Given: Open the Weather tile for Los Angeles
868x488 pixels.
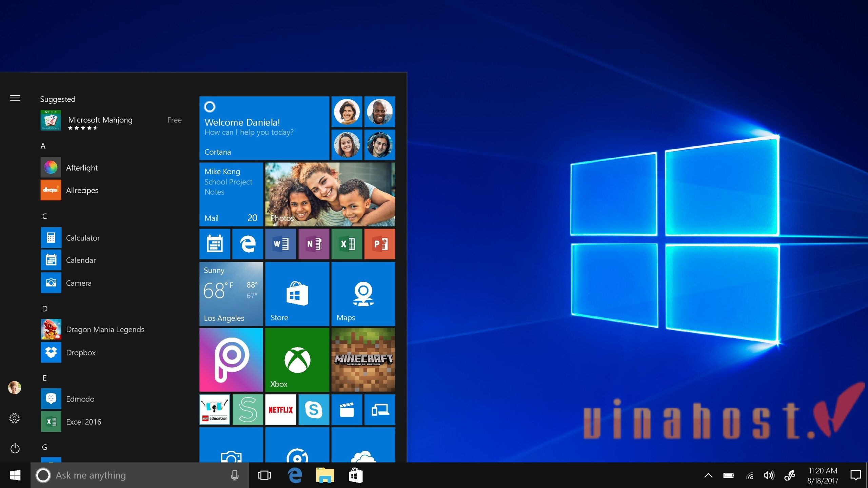Looking at the screenshot, I should [231, 294].
